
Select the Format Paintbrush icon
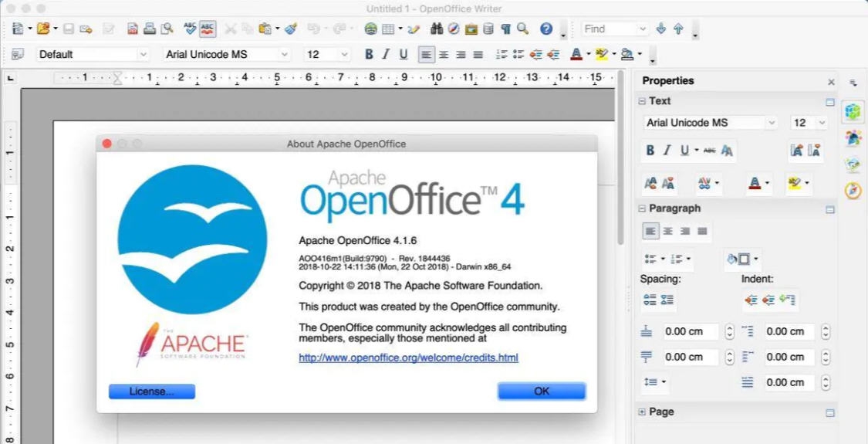click(291, 29)
